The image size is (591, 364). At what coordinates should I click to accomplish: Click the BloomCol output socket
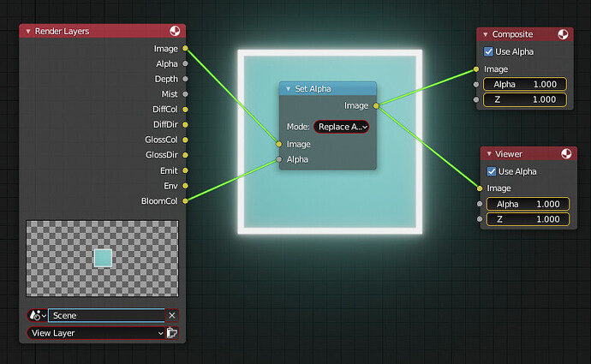coord(185,200)
